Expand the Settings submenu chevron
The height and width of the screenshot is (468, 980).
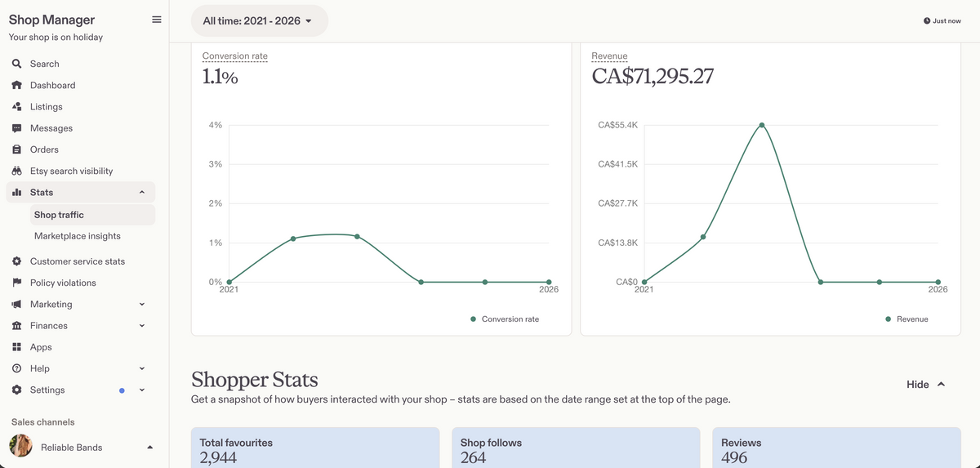click(x=142, y=390)
